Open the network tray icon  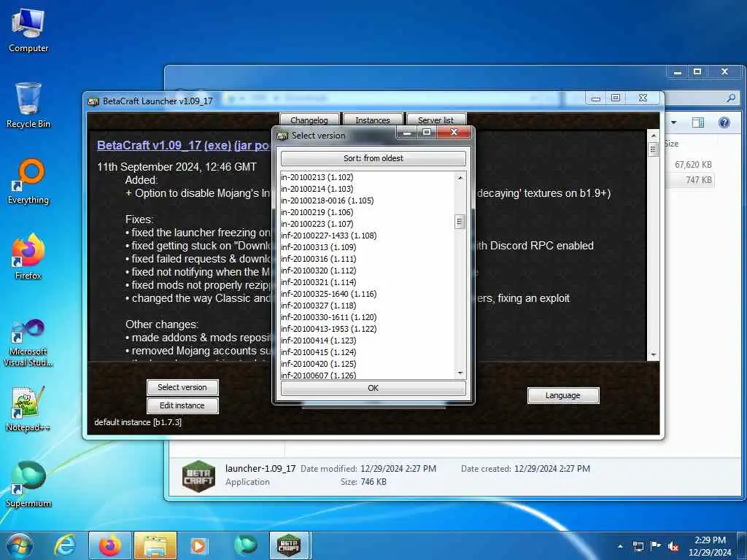(x=638, y=546)
